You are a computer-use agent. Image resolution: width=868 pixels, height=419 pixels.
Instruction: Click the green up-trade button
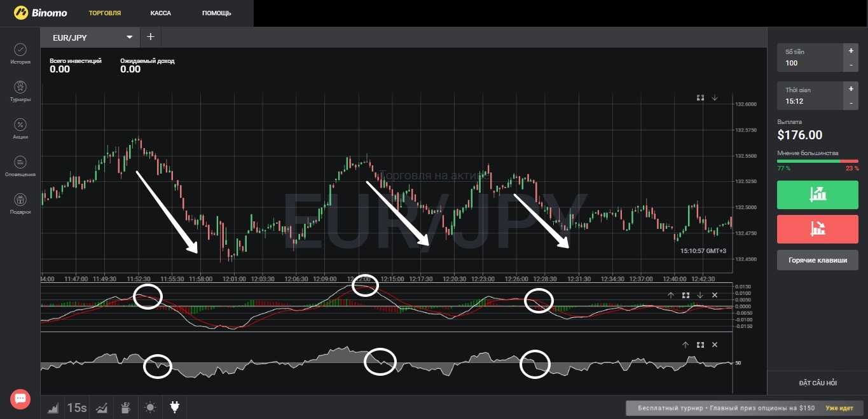[817, 194]
